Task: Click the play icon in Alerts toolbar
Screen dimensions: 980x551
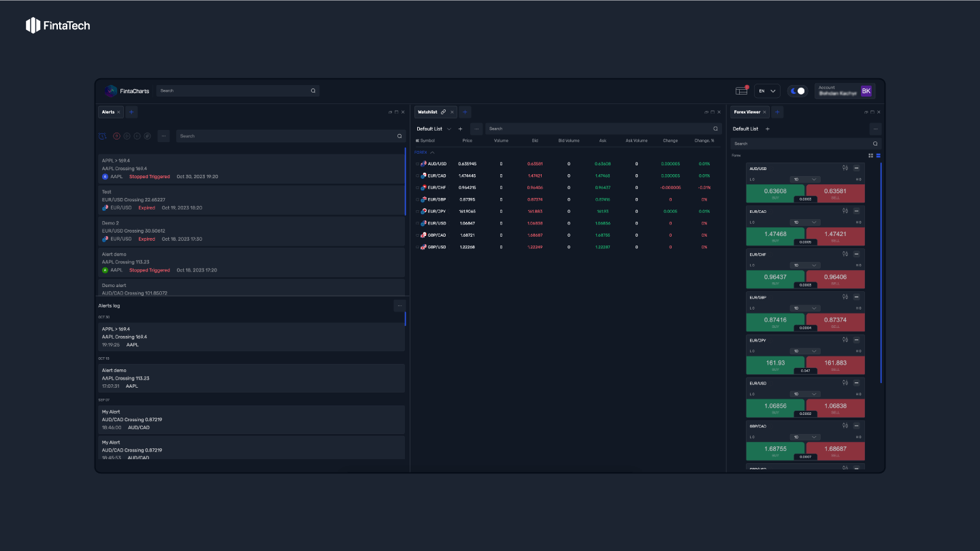Action: click(x=127, y=136)
